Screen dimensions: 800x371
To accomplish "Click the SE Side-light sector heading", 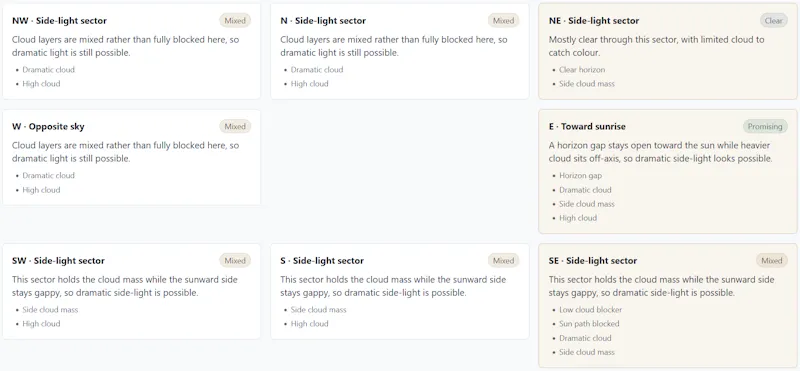I will point(593,261).
